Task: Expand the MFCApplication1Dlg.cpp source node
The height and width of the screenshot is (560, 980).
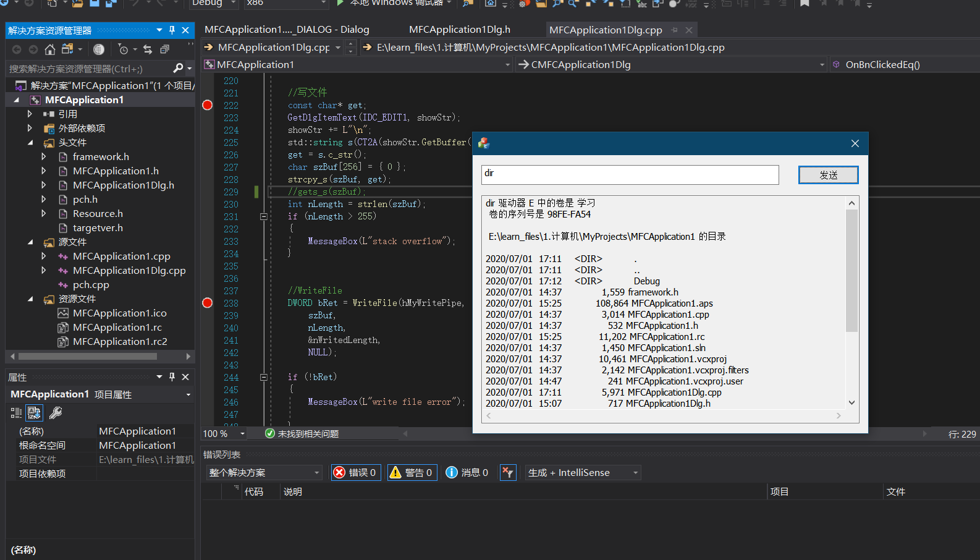Action: pos(44,270)
